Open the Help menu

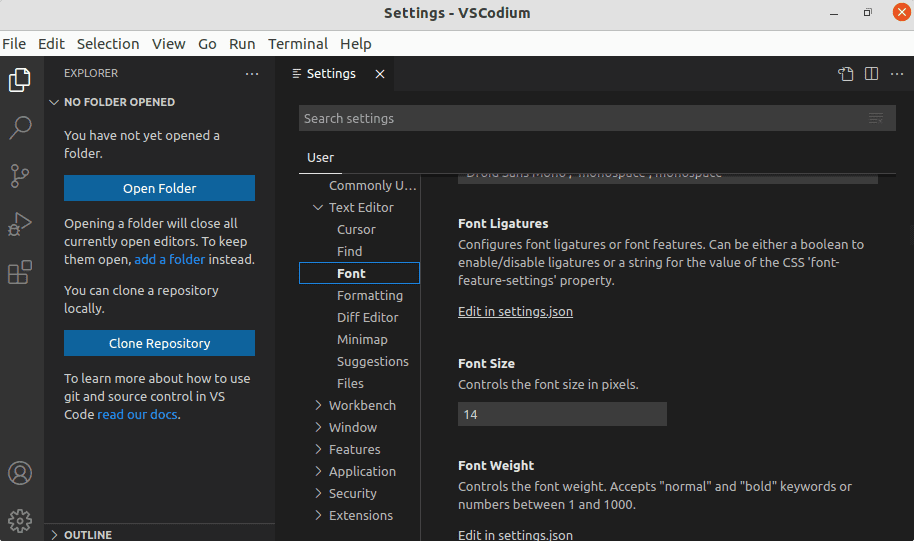point(356,44)
